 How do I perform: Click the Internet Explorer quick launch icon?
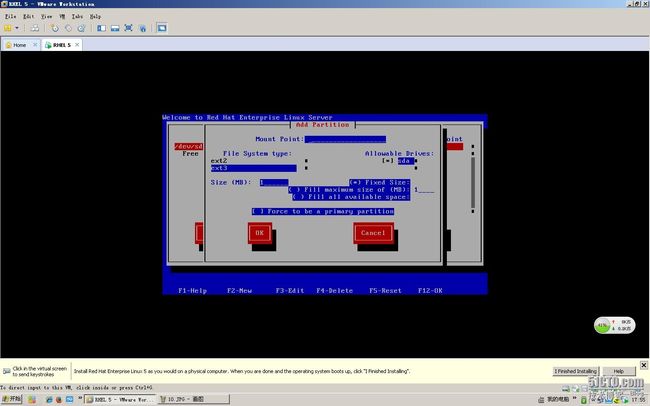coord(49,400)
